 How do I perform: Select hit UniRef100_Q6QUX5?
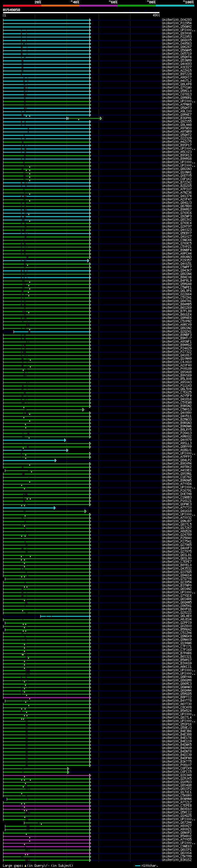177,40
